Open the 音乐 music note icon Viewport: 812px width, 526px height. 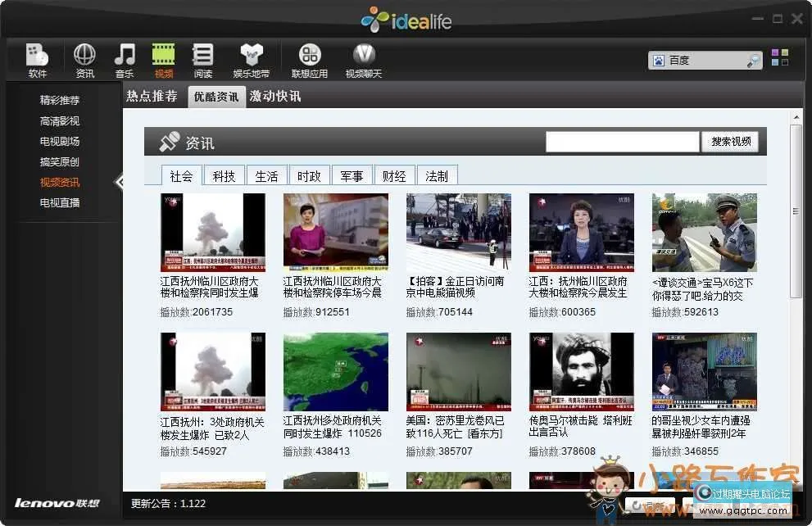pyautogui.click(x=124, y=56)
